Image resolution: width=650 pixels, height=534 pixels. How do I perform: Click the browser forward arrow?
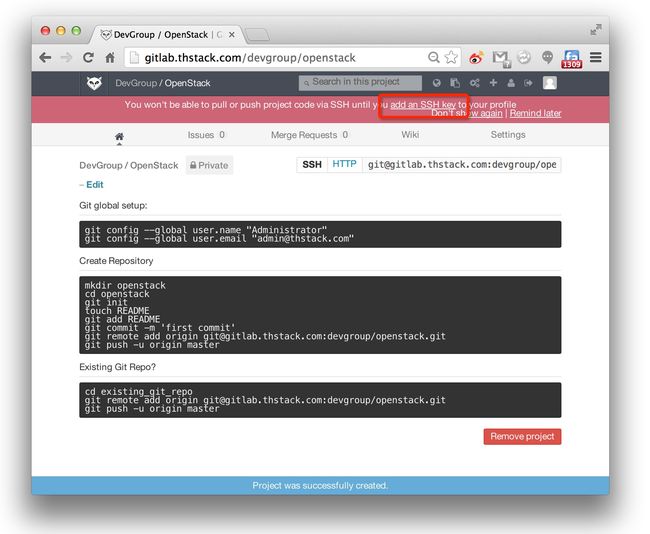tap(66, 58)
